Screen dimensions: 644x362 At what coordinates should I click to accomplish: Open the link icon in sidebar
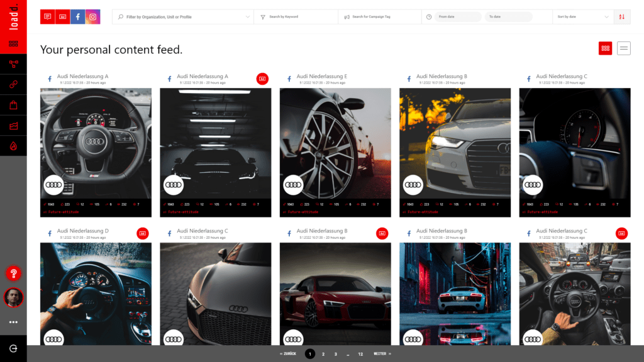13,85
